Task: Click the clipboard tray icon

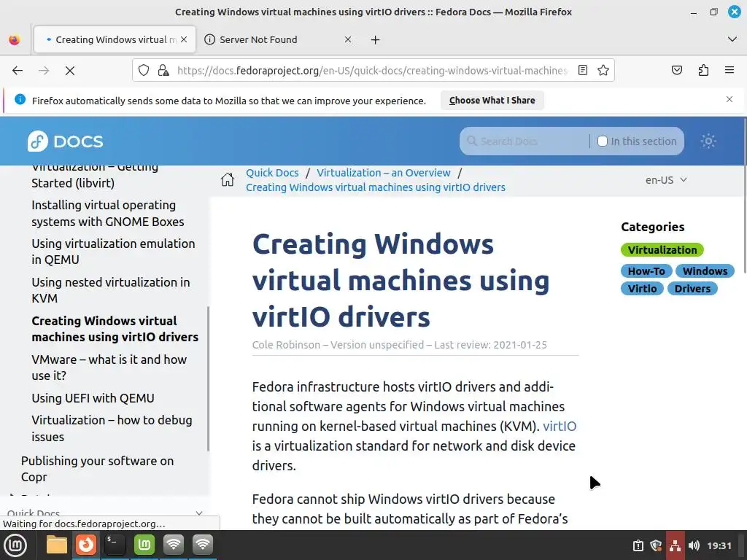Action: 638,545
